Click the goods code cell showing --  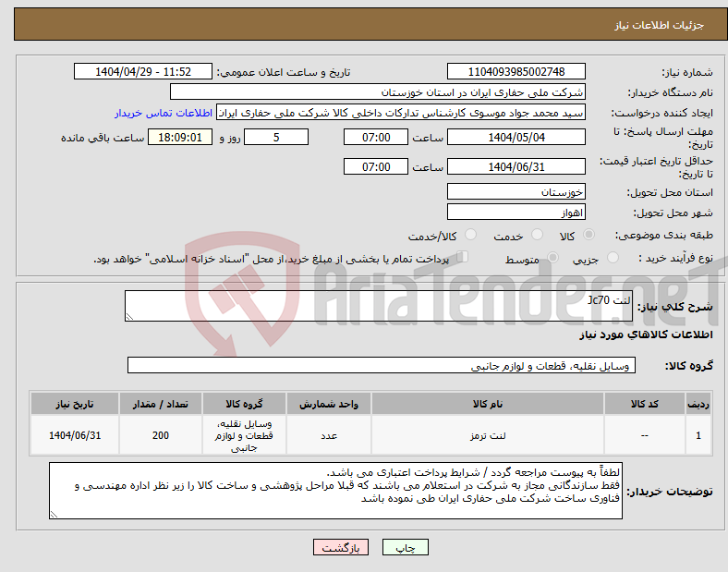click(645, 435)
